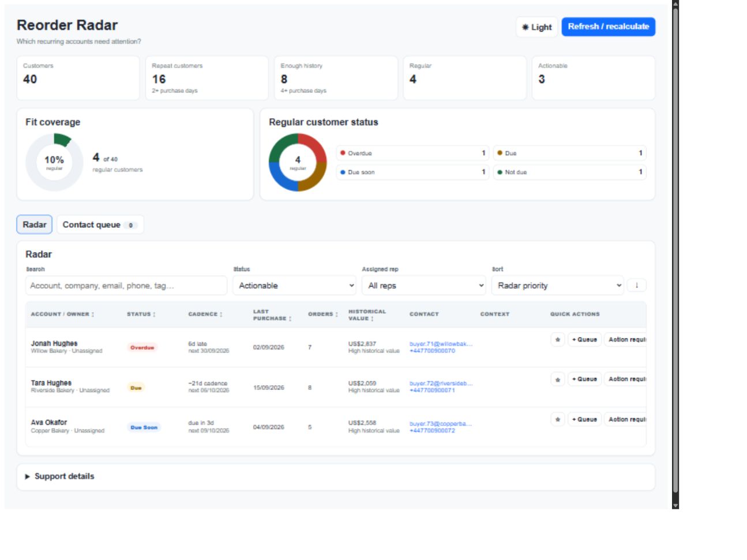Click the Due Soon status badge

tap(144, 427)
